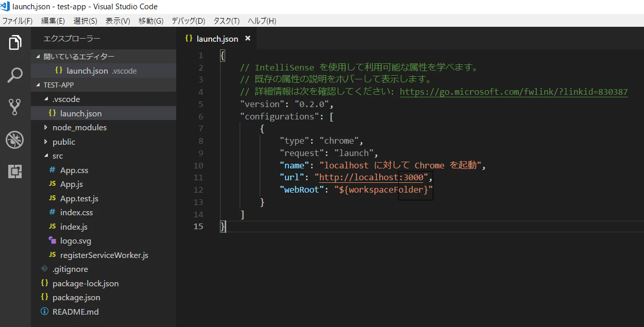Open the デバッグ(D) menu
The image size is (644, 327).
click(189, 21)
